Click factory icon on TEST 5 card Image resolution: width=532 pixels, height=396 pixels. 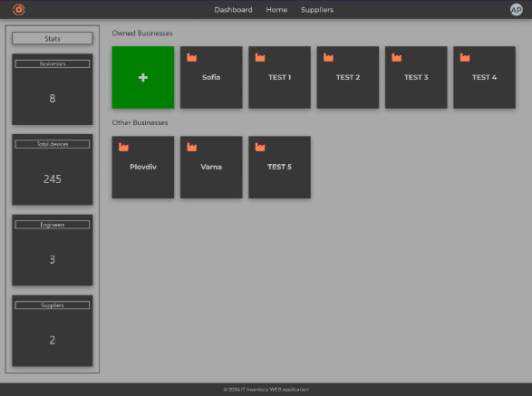coord(260,147)
